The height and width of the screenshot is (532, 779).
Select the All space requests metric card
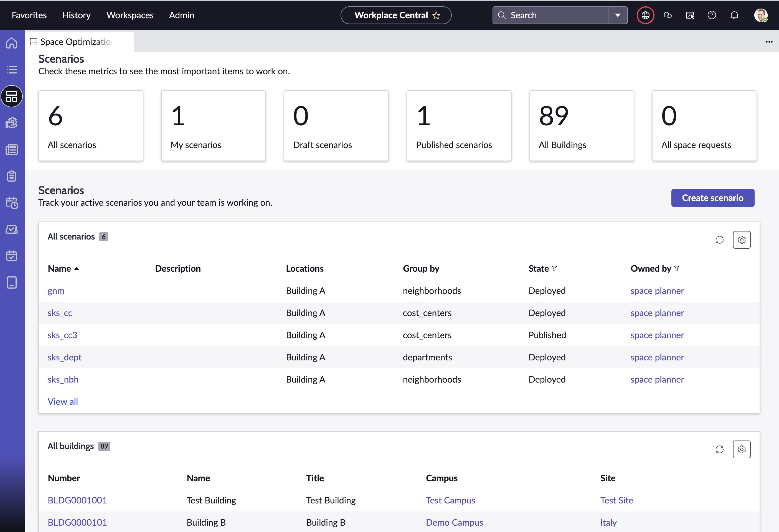click(x=704, y=125)
